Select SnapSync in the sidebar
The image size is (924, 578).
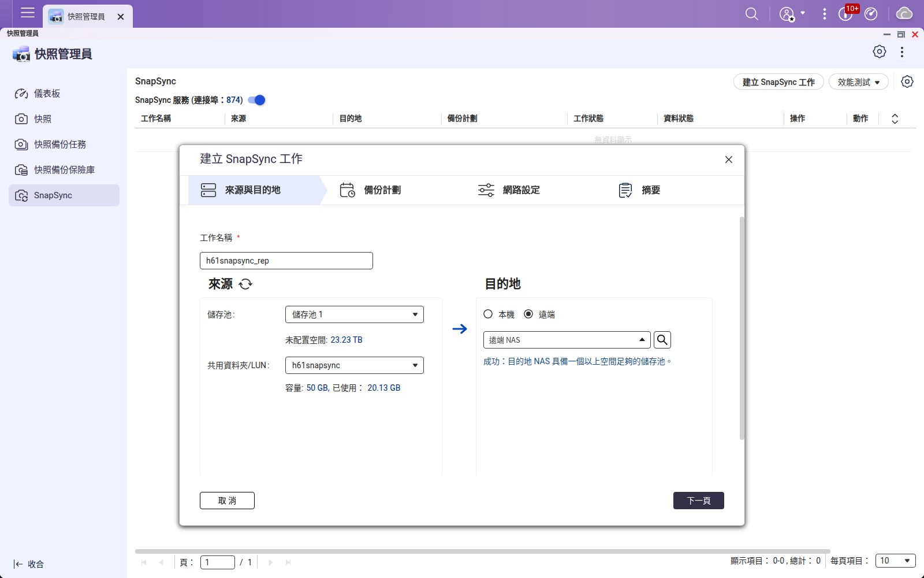click(64, 195)
